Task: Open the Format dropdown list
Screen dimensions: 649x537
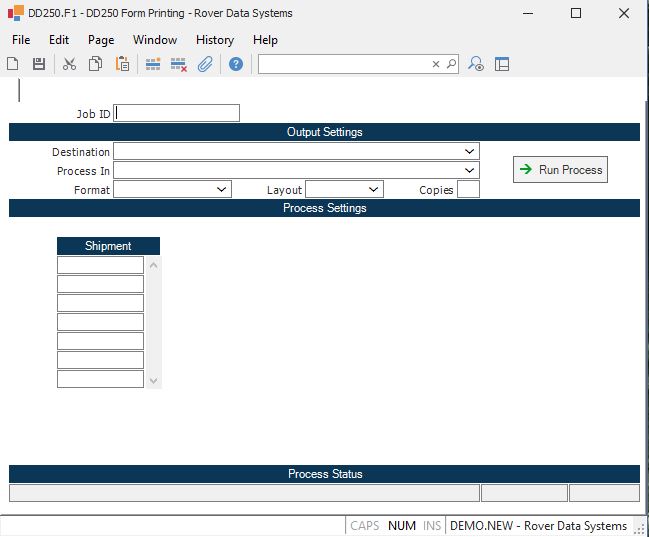Action: (x=222, y=189)
